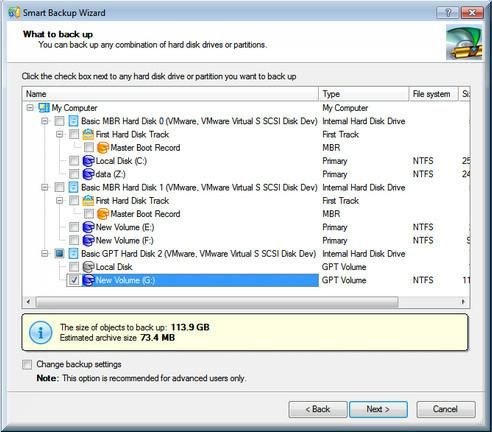Check the data (Z:) checkbox
Image resolution: width=492 pixels, height=432 pixels.
[x=74, y=174]
